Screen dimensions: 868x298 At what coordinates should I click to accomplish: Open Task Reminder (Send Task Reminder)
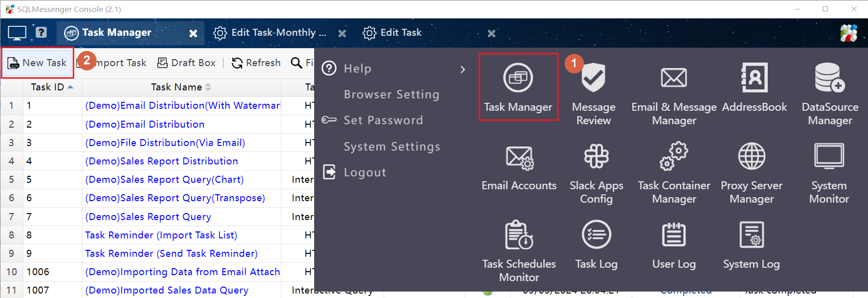click(x=171, y=253)
